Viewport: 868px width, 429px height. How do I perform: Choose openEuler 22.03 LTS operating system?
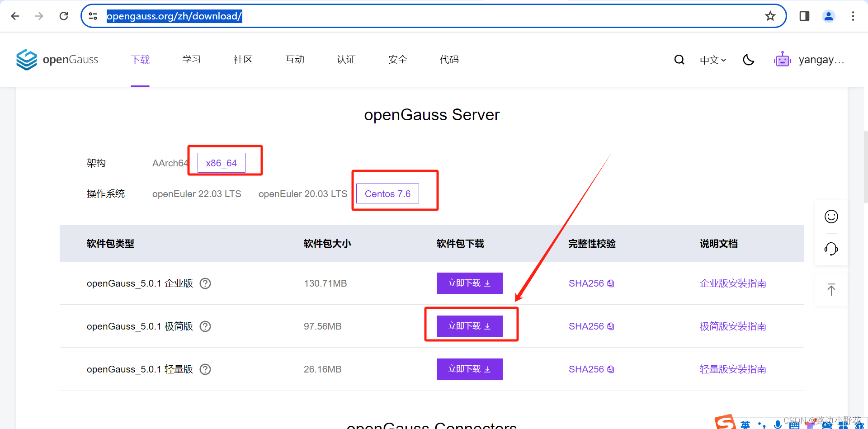tap(197, 194)
